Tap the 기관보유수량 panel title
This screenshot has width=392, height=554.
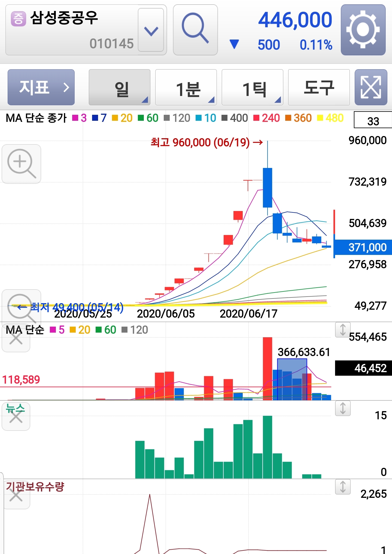tap(35, 487)
